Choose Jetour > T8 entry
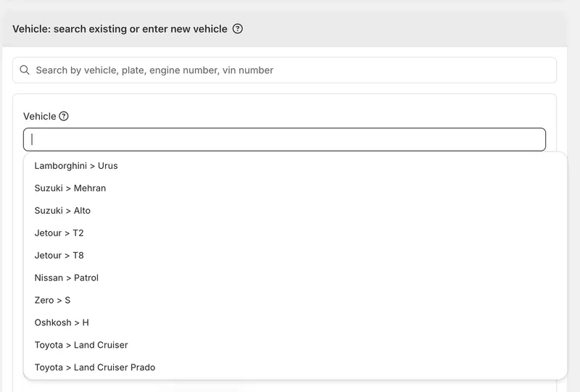This screenshot has width=580, height=392. click(x=295, y=255)
